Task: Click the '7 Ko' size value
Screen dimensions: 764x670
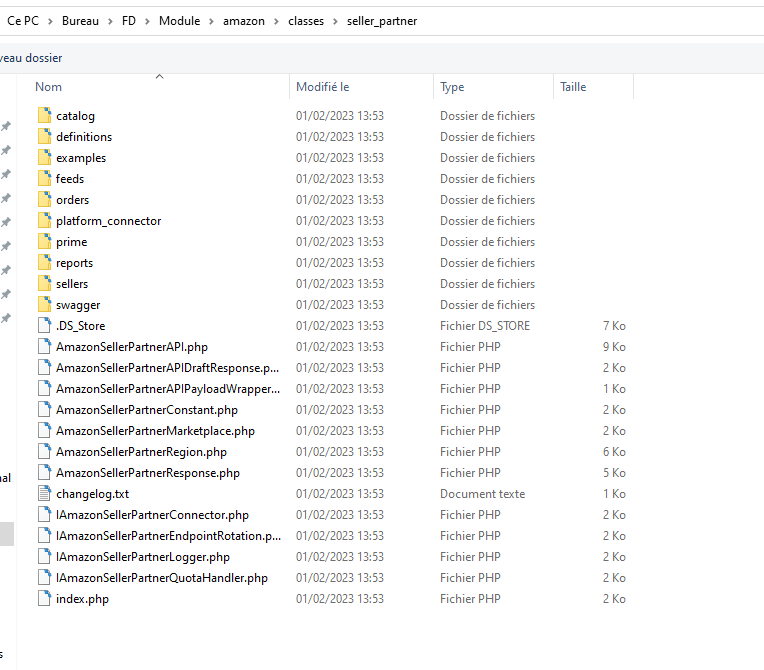Action: (614, 325)
